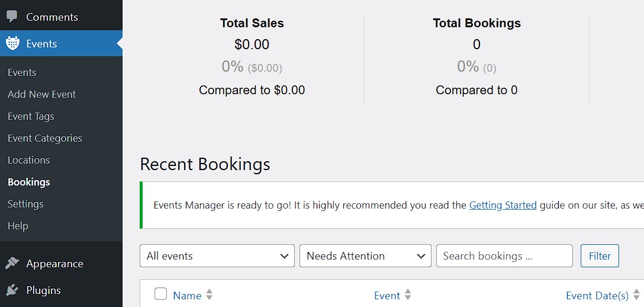644x307 pixels.
Task: Click the Events calendar icon in sidebar
Action: tap(12, 43)
